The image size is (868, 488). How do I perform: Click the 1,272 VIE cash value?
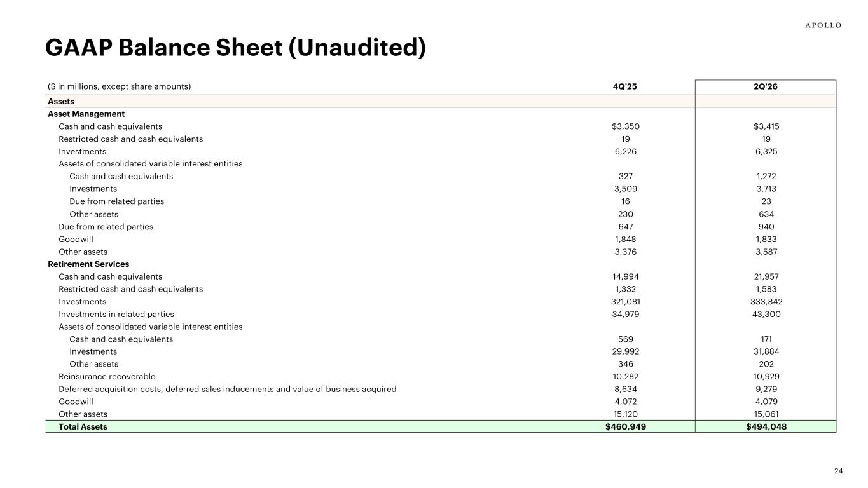(766, 176)
